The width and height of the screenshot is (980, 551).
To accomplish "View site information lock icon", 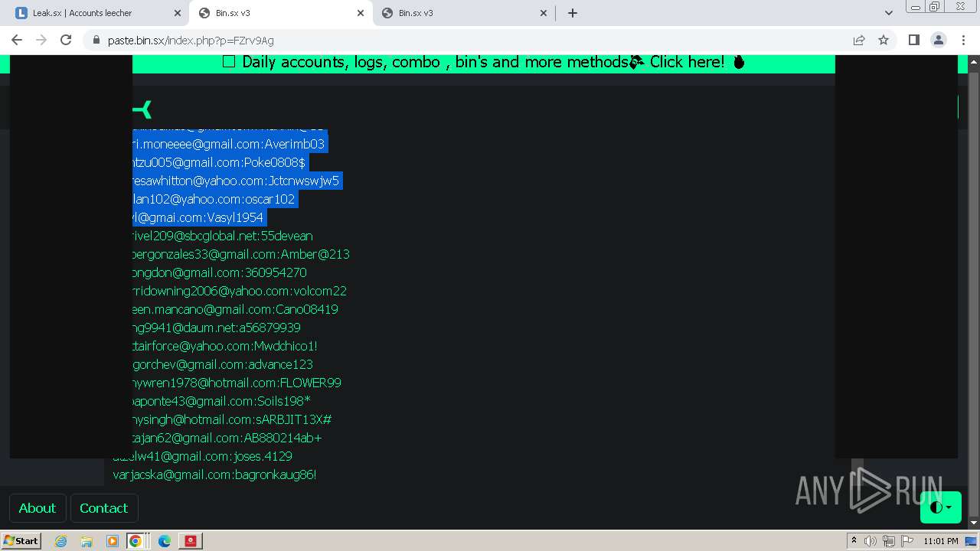I will coord(96,40).
